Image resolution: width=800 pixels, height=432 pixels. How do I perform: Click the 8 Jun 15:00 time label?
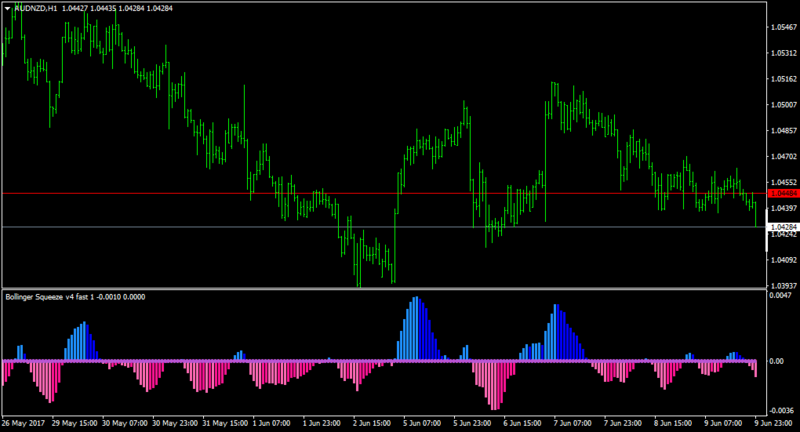672,423
